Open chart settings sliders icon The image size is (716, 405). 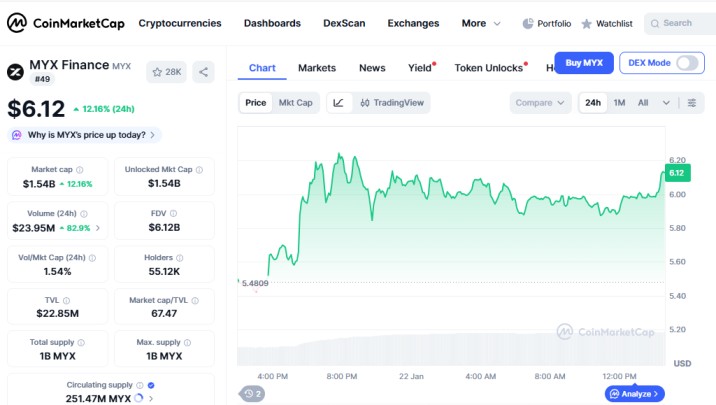[692, 103]
